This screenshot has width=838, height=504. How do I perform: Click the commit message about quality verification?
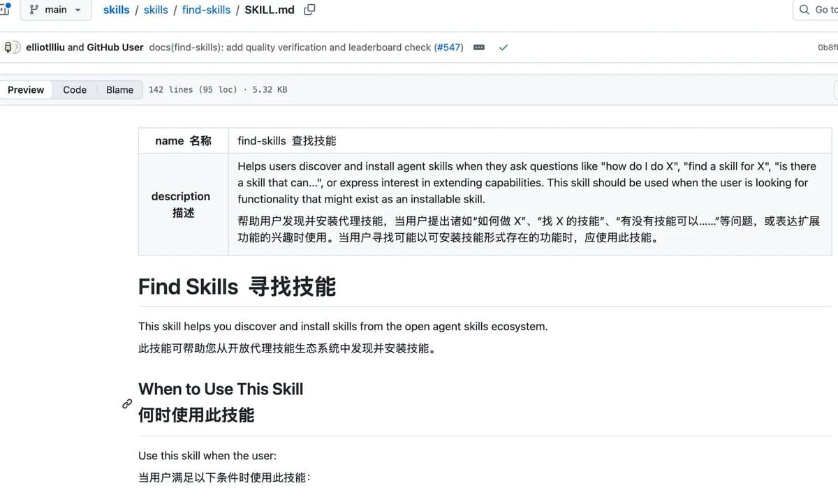coord(290,47)
